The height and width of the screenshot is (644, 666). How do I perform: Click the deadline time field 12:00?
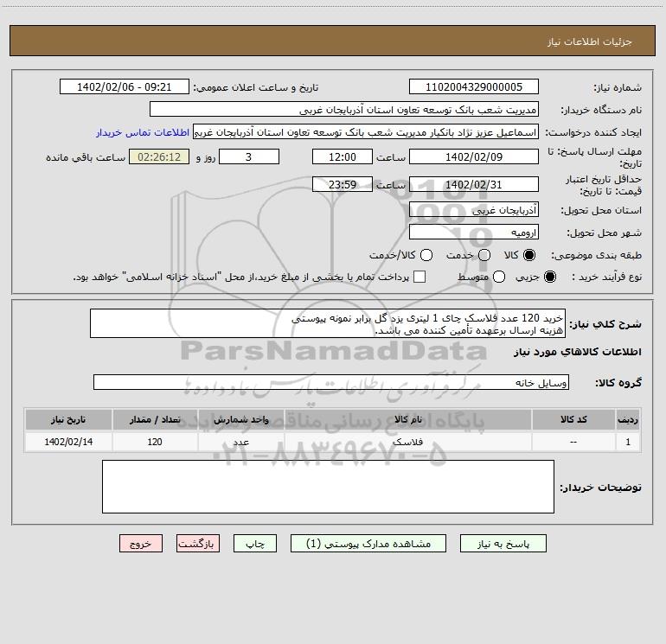pyautogui.click(x=343, y=156)
